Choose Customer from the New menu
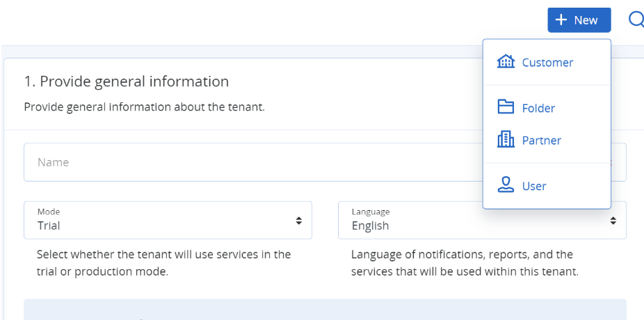Image resolution: width=644 pixels, height=320 pixels. point(547,63)
